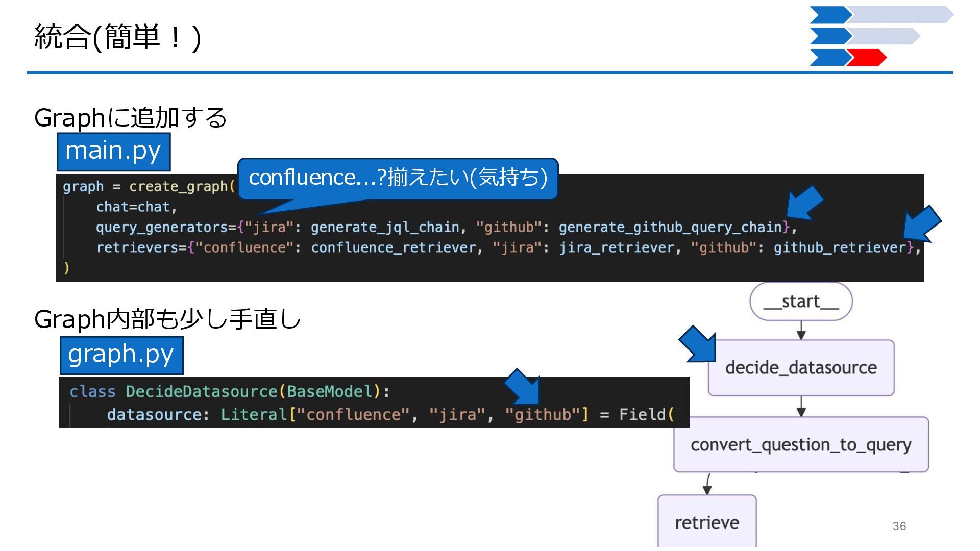Screen dimensions: 980x551
Task: Click the page number 36
Action: pyautogui.click(x=899, y=526)
